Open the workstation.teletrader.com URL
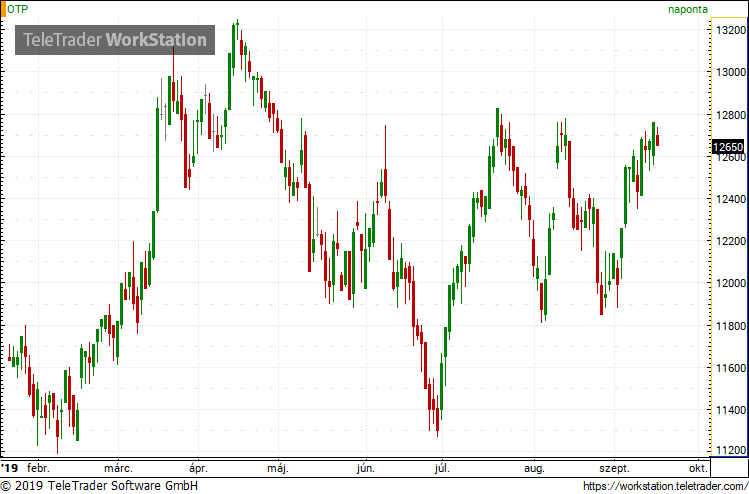The image size is (749, 494). tap(665, 486)
